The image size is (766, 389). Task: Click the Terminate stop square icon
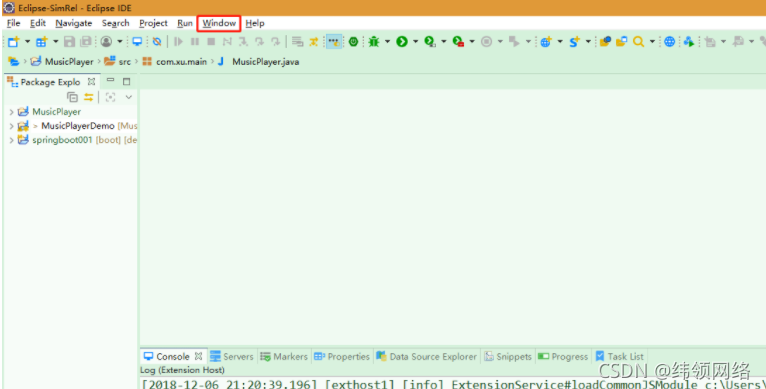pos(211,42)
